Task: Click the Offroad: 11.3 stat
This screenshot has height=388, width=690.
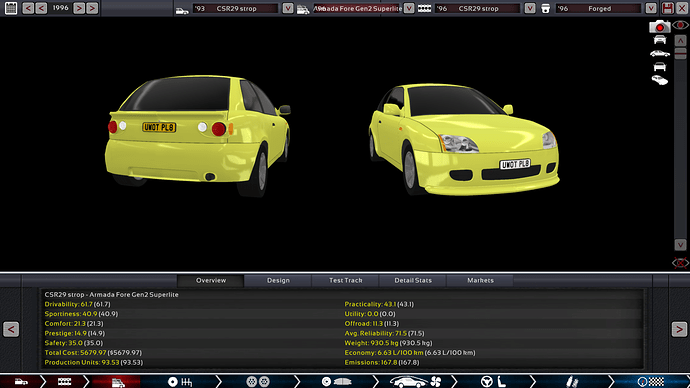Action: click(371, 323)
